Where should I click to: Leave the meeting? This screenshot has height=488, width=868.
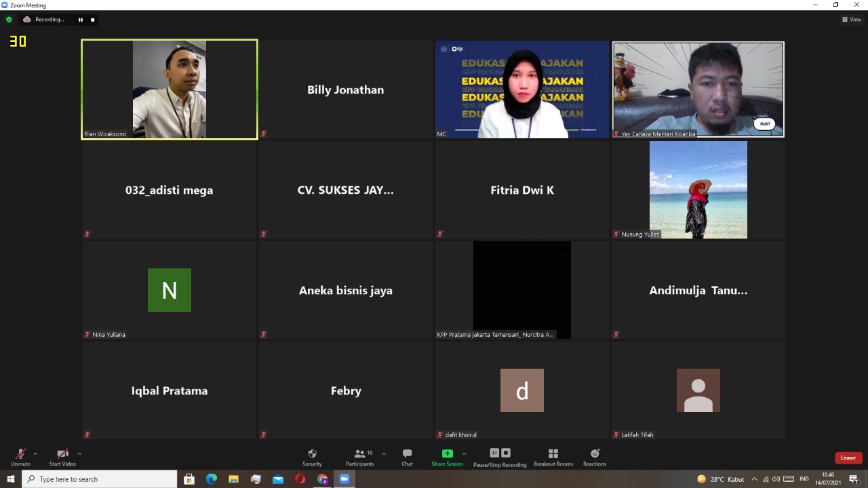848,457
